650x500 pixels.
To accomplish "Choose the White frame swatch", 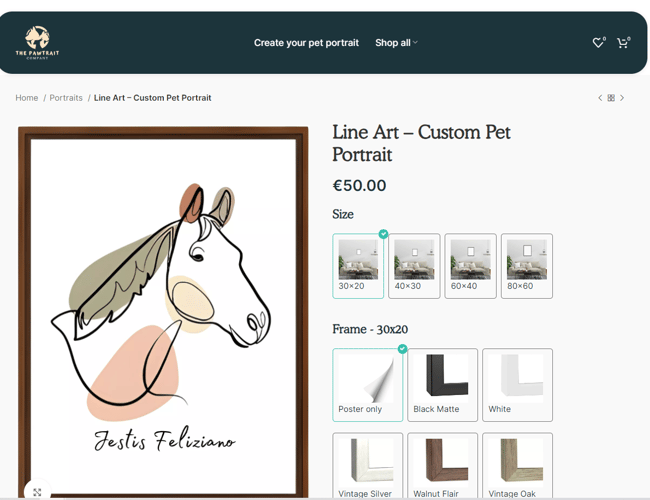I will pyautogui.click(x=517, y=384).
